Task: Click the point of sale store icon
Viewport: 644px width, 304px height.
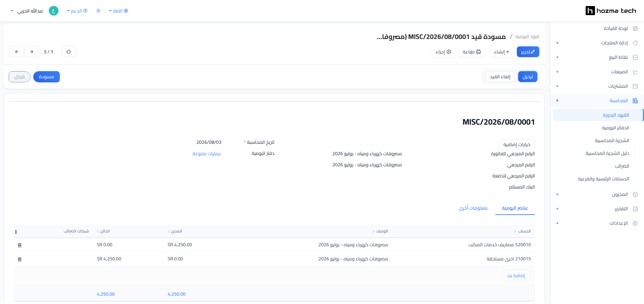Action: click(635, 57)
